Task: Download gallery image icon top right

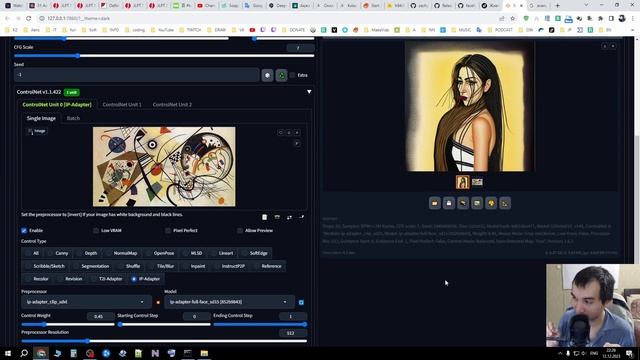Action: [x=604, y=46]
